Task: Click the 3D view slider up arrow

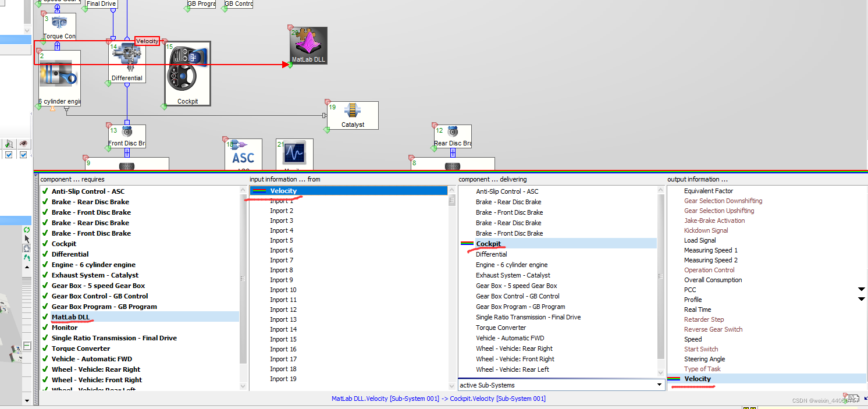Action: tap(27, 267)
